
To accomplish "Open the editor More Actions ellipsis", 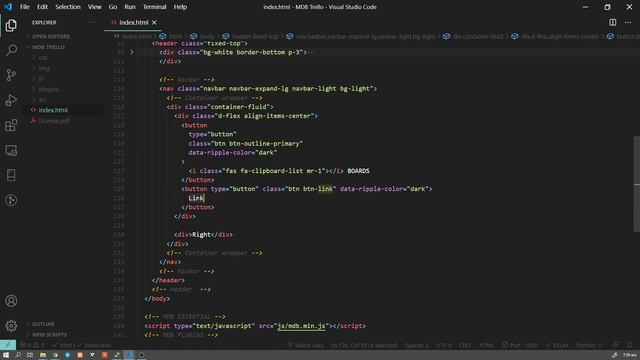I will click(x=628, y=22).
